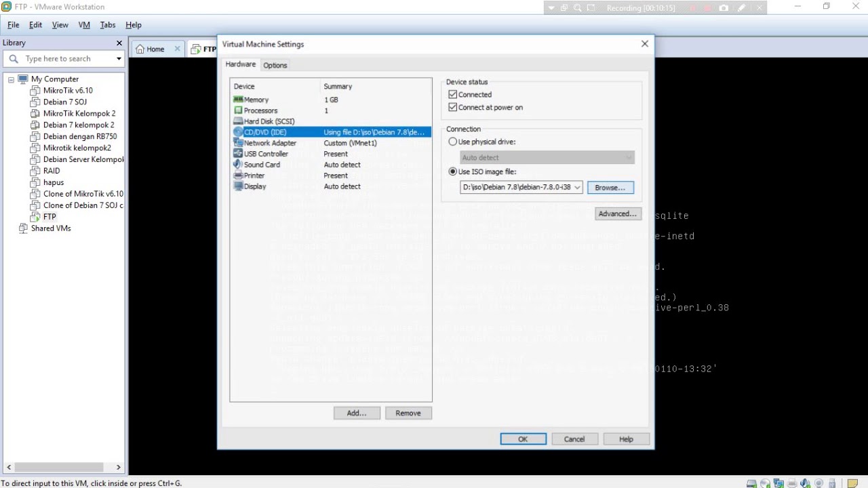Image resolution: width=868 pixels, height=488 pixels.
Task: Select the Display device icon
Action: click(237, 186)
